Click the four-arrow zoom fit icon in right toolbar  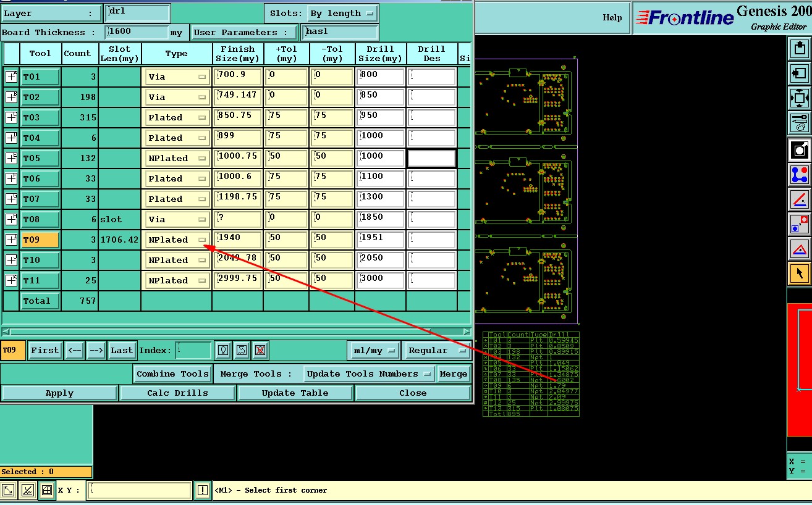(x=800, y=98)
